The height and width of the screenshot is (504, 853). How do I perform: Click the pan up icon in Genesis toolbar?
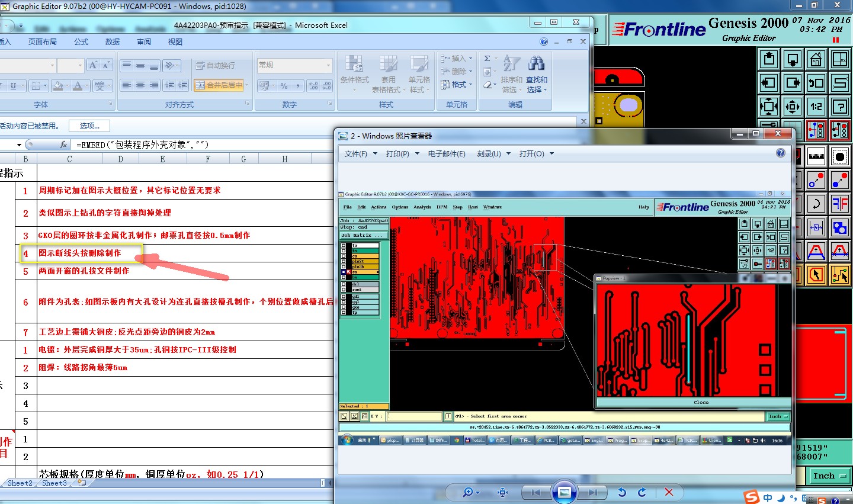click(769, 59)
